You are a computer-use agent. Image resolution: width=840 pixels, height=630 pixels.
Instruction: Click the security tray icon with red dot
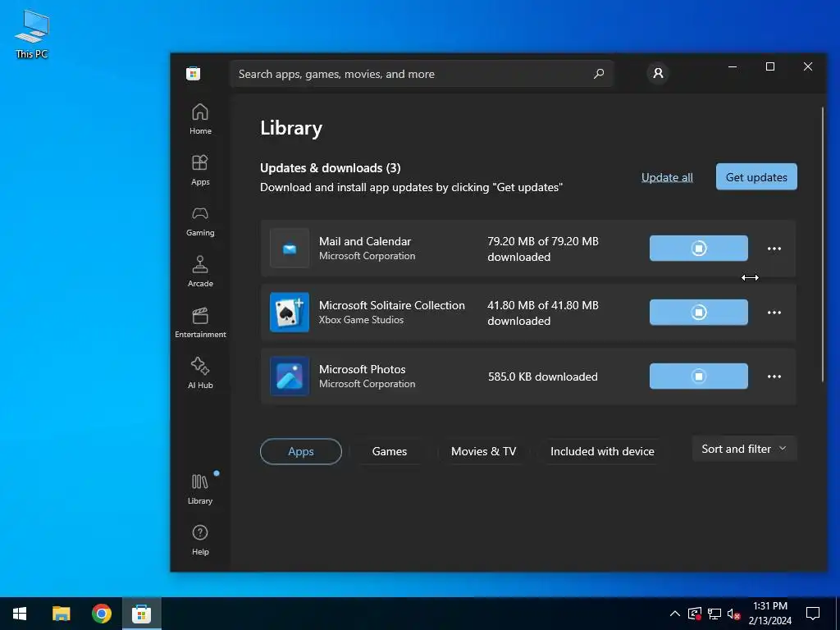[694, 614]
